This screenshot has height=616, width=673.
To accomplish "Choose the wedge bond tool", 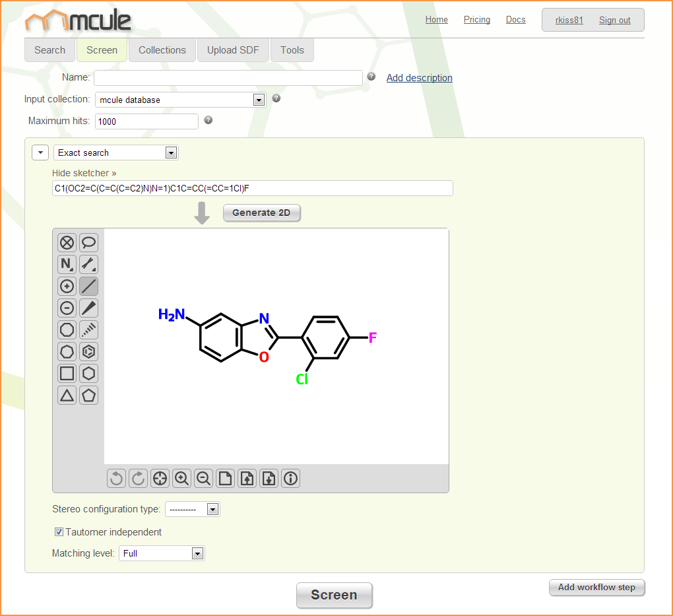I will point(88,308).
